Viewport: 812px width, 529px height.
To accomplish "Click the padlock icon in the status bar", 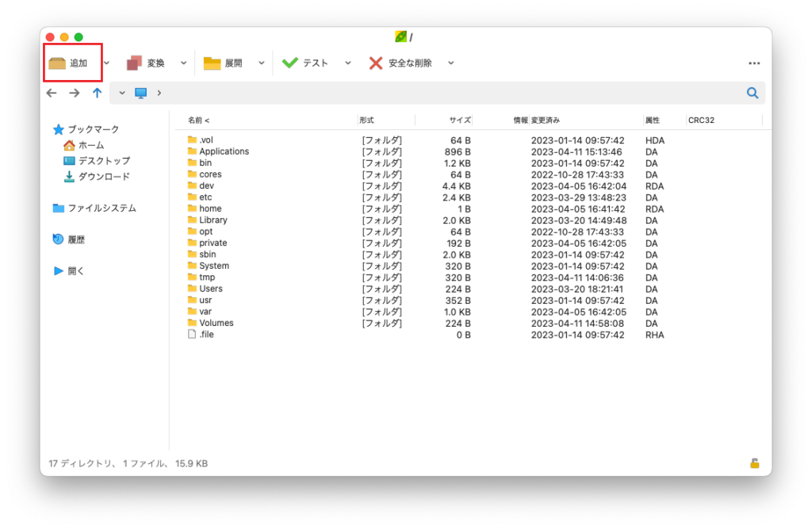I will coord(755,463).
